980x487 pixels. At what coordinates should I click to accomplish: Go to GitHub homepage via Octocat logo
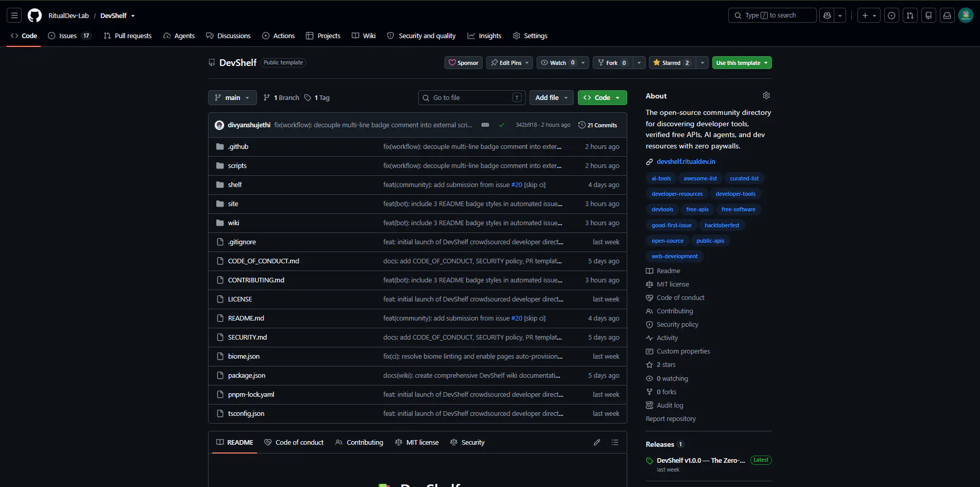tap(35, 15)
